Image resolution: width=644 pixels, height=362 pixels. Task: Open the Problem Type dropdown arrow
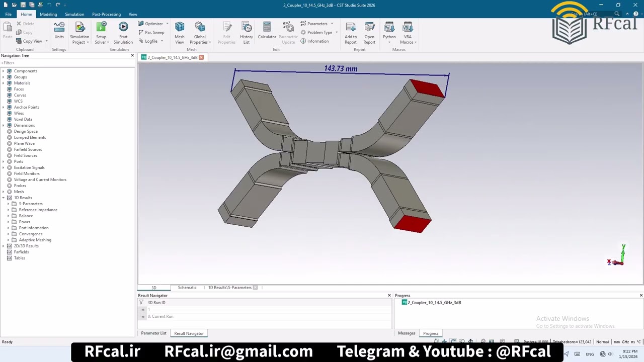click(337, 32)
